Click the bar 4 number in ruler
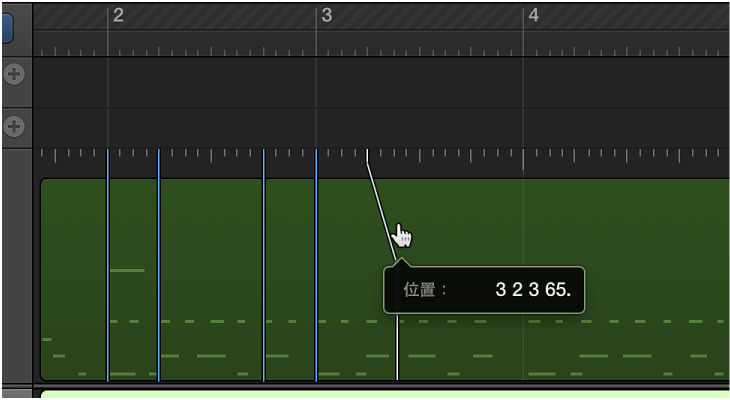730x400 pixels. pyautogui.click(x=534, y=15)
